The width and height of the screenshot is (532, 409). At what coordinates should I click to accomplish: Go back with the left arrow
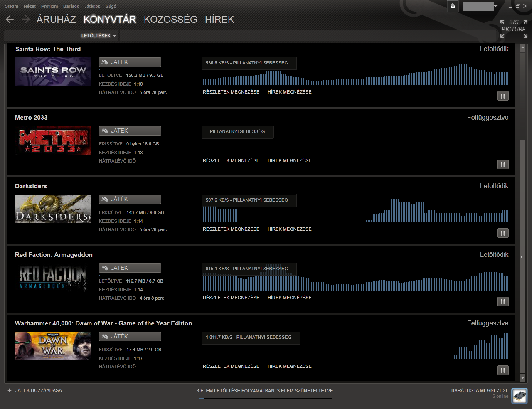(10, 19)
